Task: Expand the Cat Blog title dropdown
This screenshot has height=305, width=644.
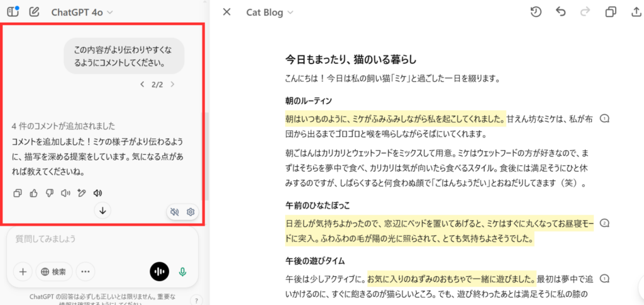Action: point(269,13)
